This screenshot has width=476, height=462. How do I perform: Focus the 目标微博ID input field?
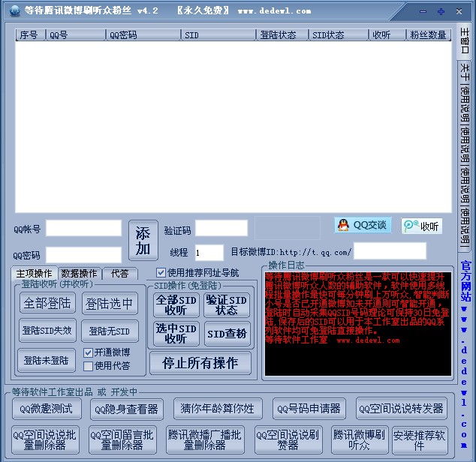tap(390, 250)
